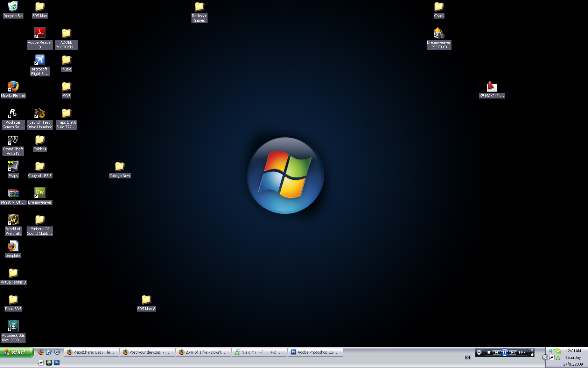Skip to next track in Media Player toolbar

click(513, 352)
